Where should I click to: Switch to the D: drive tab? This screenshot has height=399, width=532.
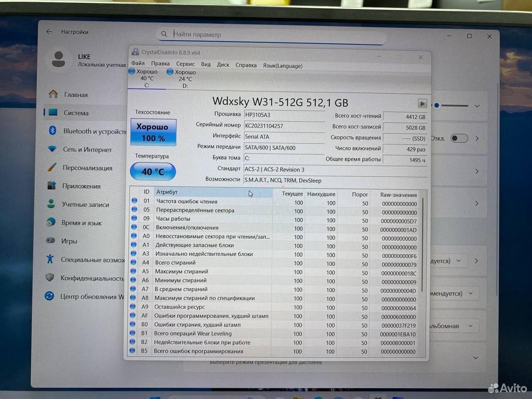point(182,78)
